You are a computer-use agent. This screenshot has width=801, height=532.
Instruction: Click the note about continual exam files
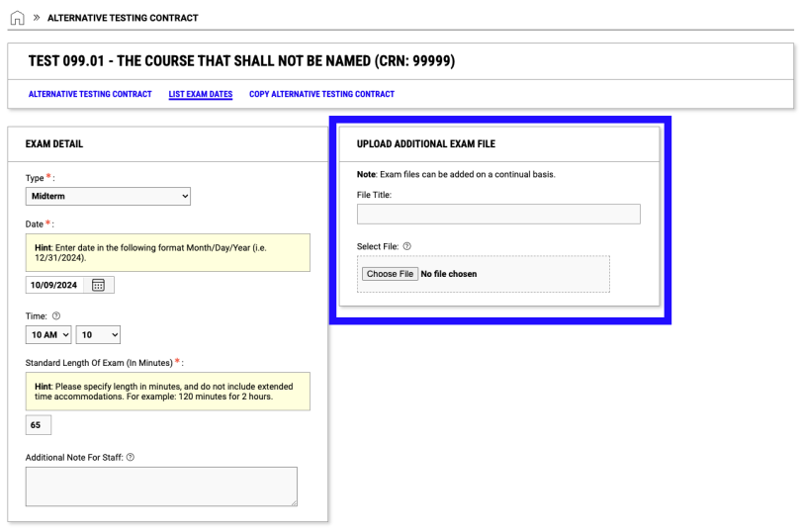tap(456, 174)
